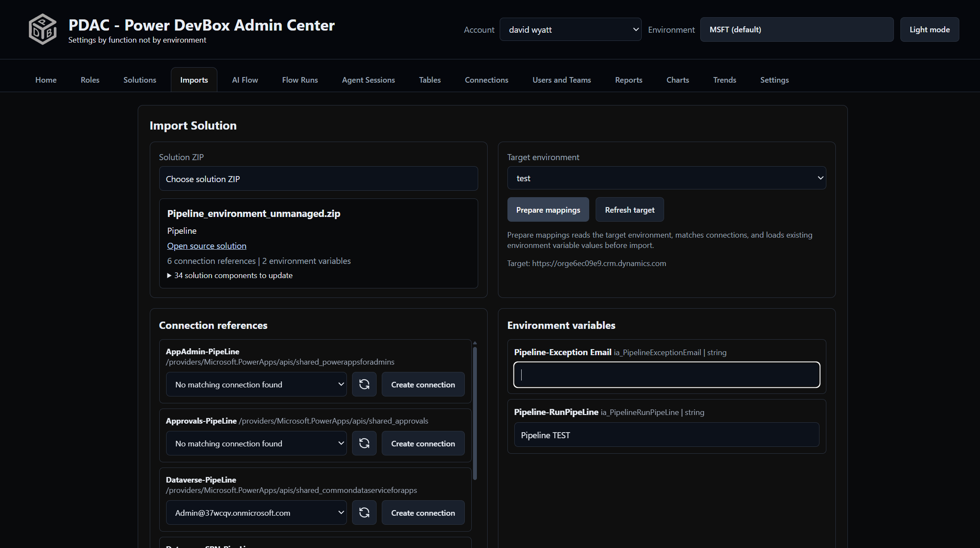Create connection for AppAdmin-PipeLine
This screenshot has width=980, height=548.
pos(423,384)
